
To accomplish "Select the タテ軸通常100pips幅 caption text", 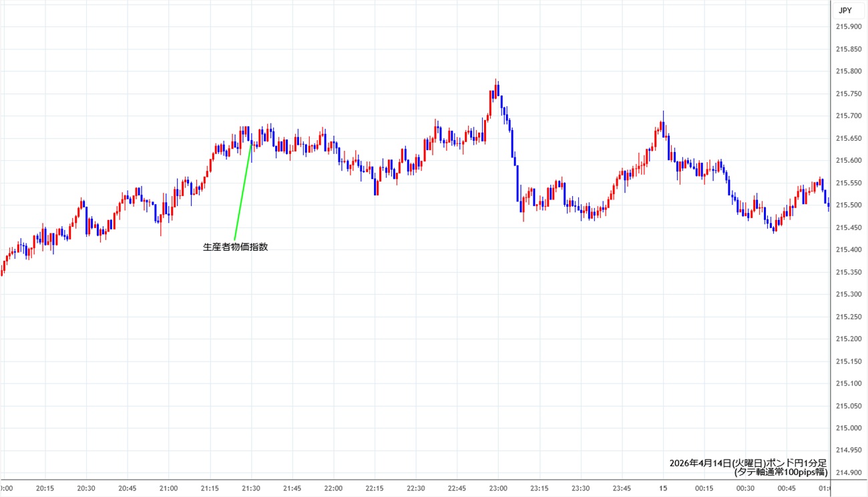I will (781, 472).
